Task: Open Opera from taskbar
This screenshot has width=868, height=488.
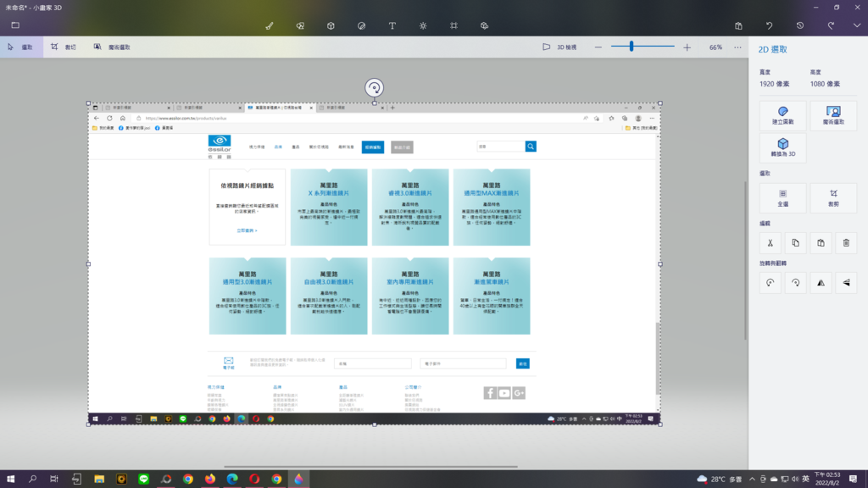Action: point(254,480)
